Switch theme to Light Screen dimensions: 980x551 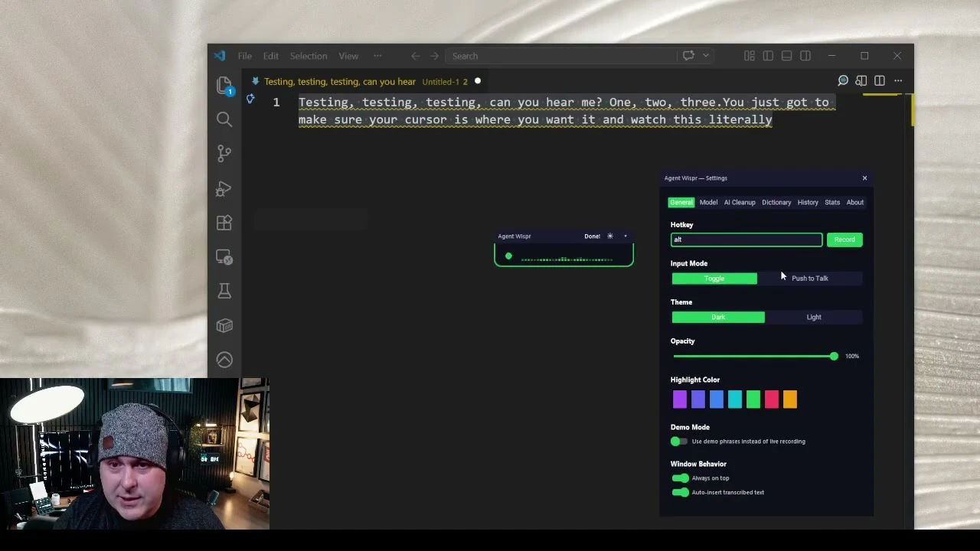point(814,317)
